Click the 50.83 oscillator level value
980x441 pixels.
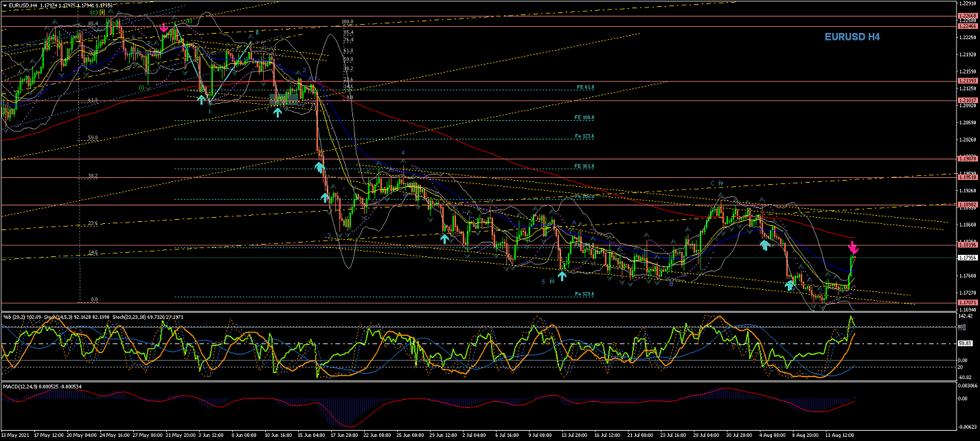[x=964, y=343]
